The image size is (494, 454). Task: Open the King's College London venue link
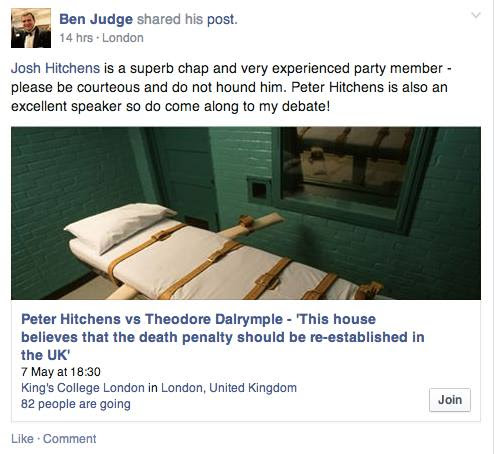click(83, 388)
